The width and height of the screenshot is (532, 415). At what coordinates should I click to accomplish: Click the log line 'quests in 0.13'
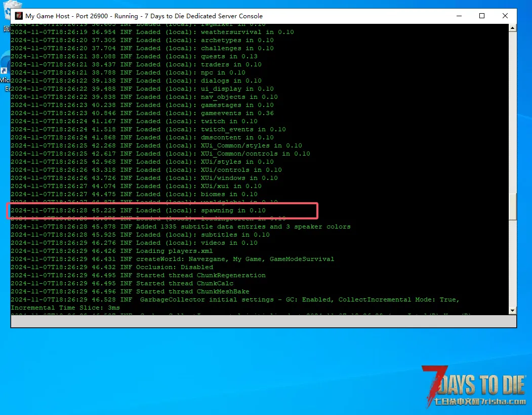[x=134, y=56]
